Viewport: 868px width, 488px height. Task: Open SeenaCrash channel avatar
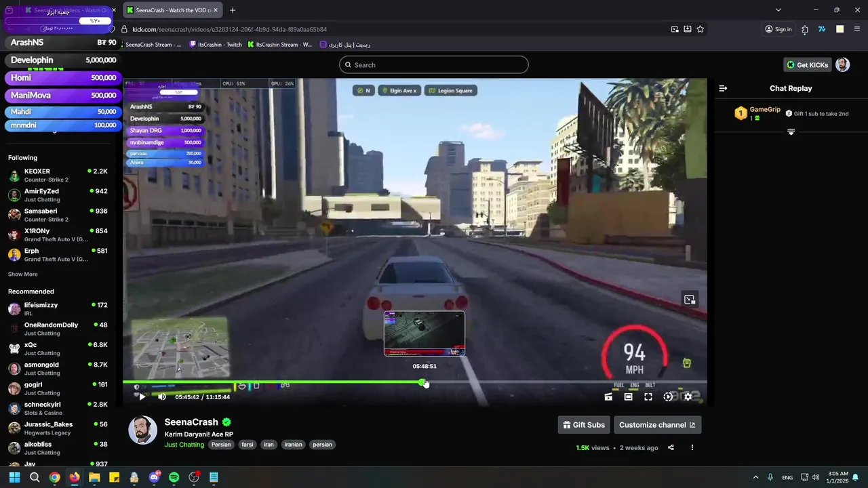142,430
